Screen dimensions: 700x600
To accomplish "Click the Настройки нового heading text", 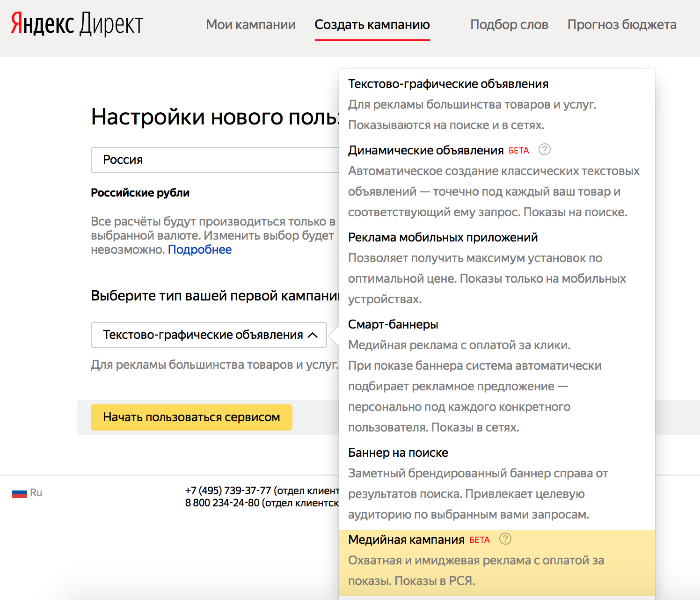I will pyautogui.click(x=214, y=117).
